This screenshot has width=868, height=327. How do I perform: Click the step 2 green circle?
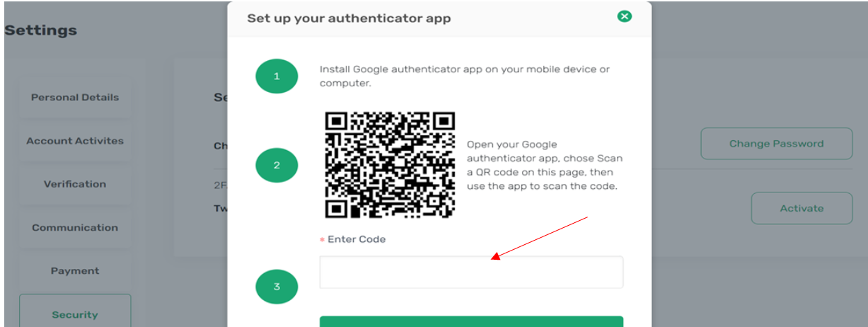tap(277, 166)
